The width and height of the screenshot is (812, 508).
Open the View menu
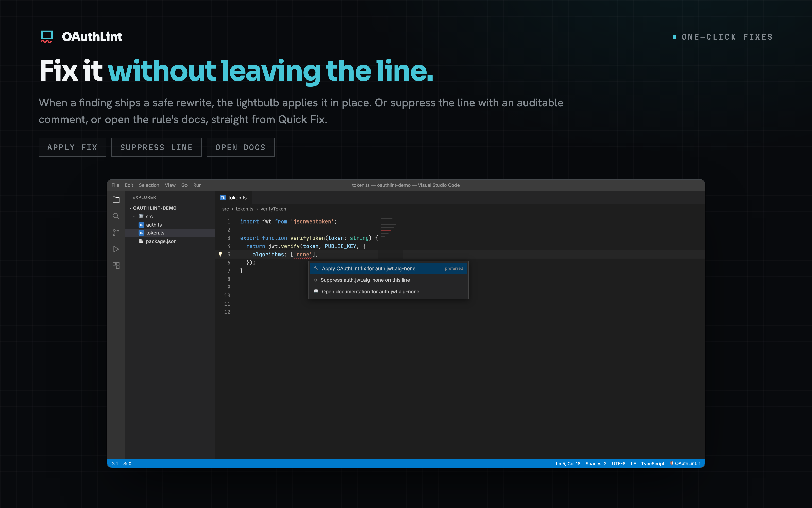click(170, 185)
